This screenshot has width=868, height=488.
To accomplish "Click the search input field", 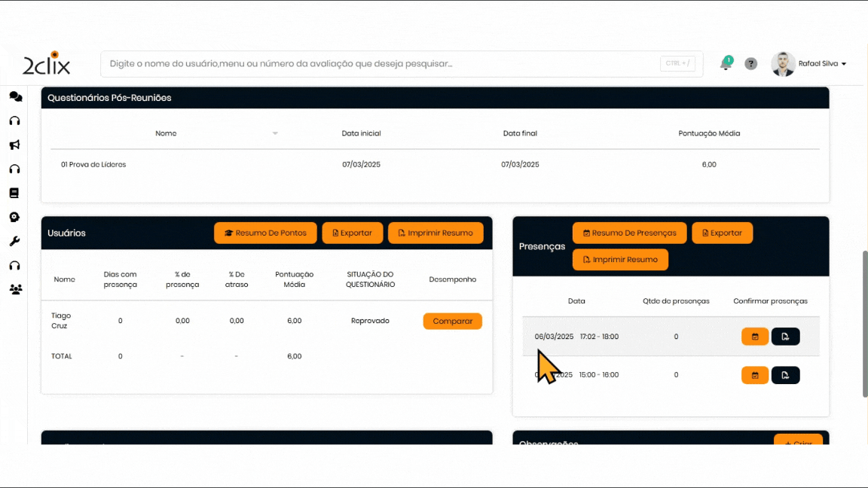I will click(377, 64).
